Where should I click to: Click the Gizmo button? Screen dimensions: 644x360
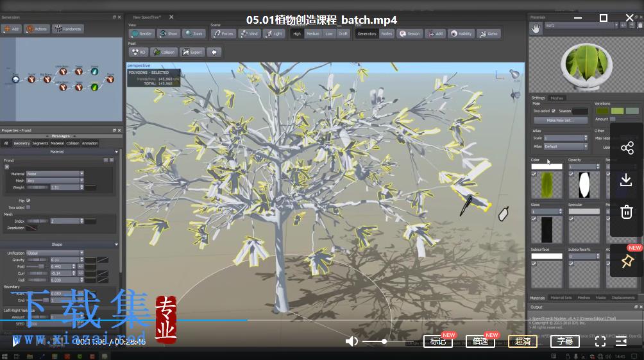(x=489, y=34)
